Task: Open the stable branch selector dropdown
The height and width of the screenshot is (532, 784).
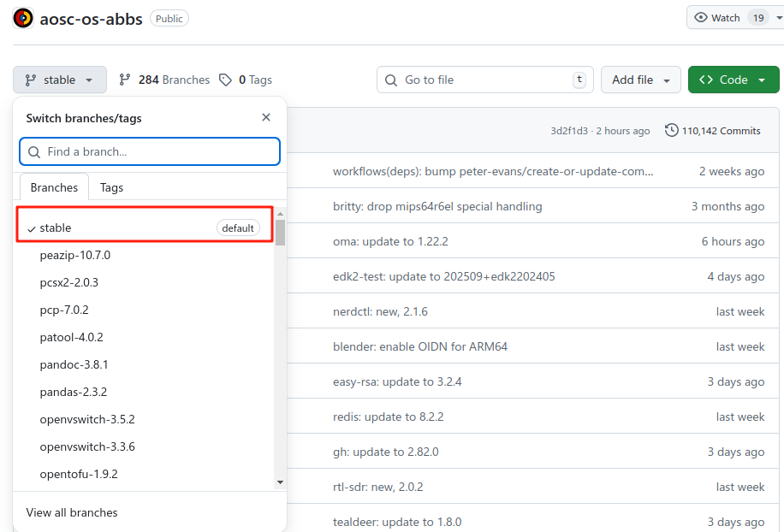Action: [x=60, y=80]
